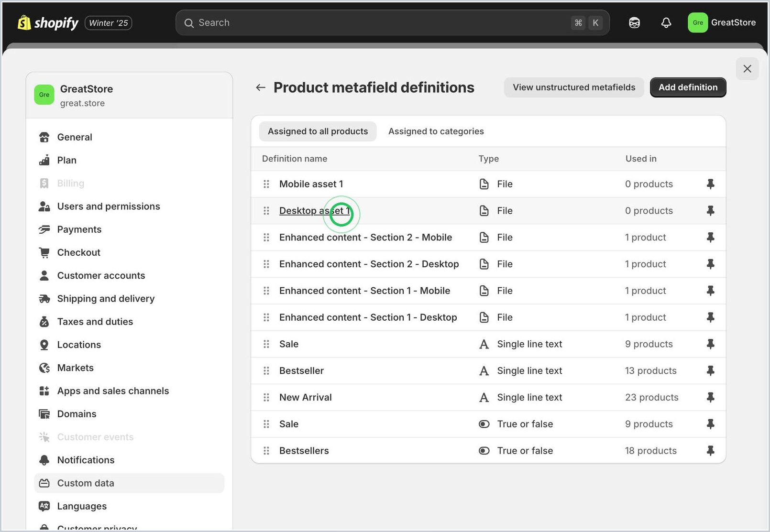Open Desktop asset 1 definition

pos(315,211)
